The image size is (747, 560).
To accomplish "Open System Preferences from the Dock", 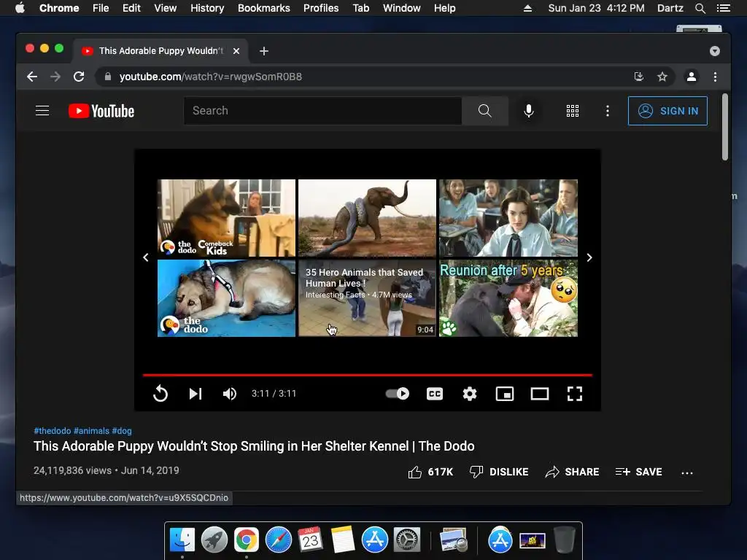I will [407, 540].
